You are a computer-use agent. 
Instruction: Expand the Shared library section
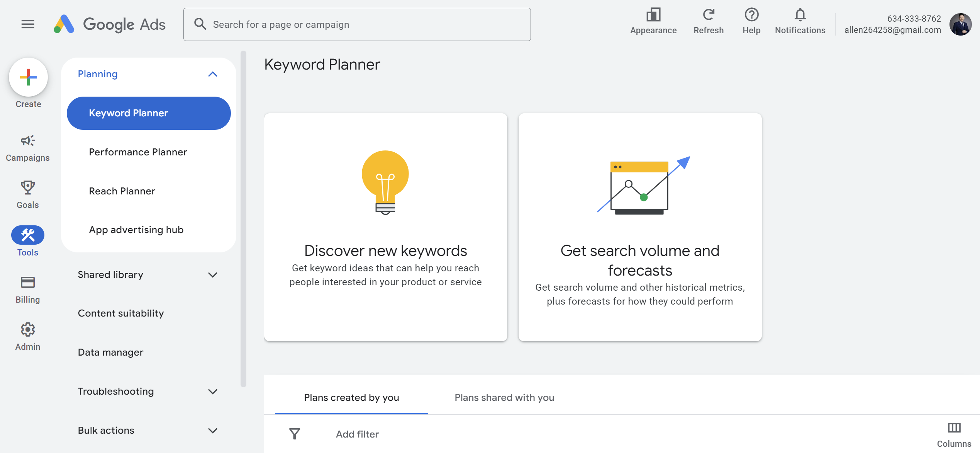pyautogui.click(x=149, y=275)
